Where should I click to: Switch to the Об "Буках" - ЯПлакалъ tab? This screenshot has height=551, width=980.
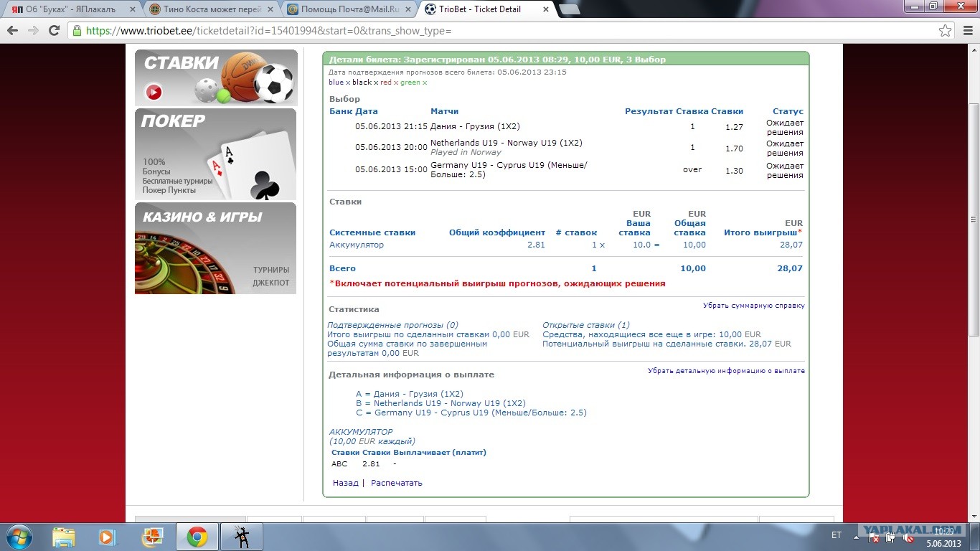[x=72, y=10]
